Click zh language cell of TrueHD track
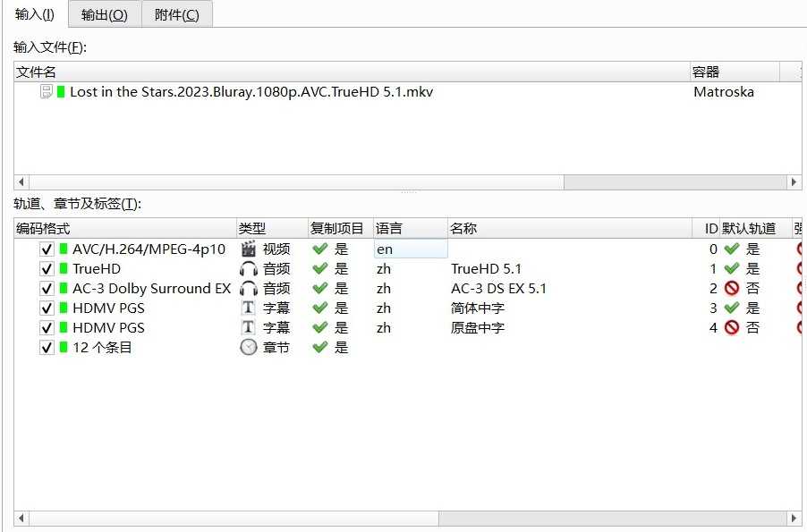 tap(410, 269)
